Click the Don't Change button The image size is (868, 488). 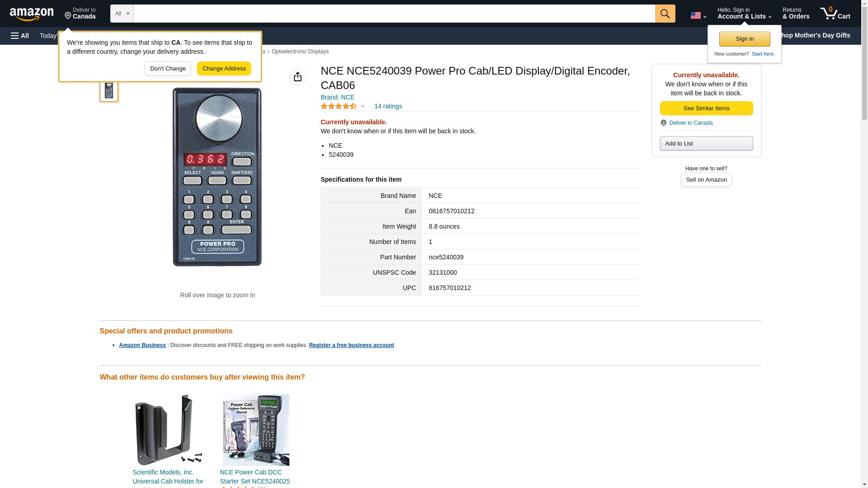click(x=168, y=69)
